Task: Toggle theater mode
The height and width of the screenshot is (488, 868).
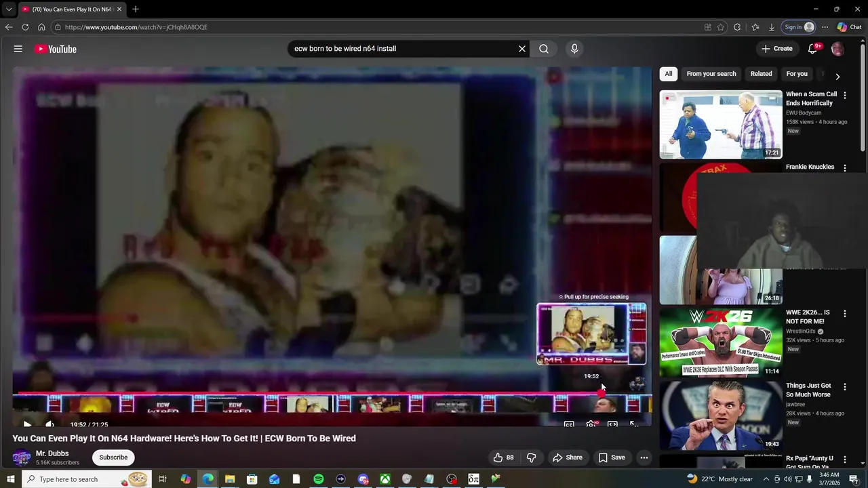Action: tap(612, 424)
